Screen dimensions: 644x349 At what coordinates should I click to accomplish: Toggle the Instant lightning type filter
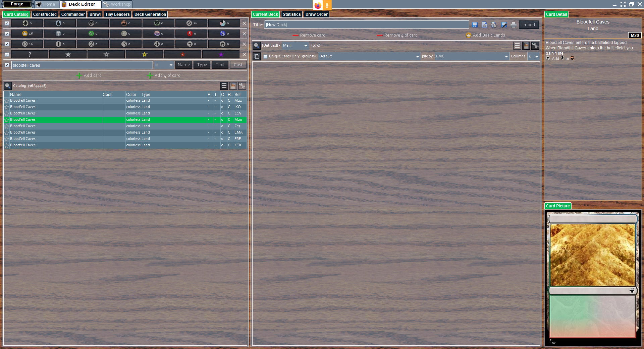pyautogui.click(x=191, y=34)
